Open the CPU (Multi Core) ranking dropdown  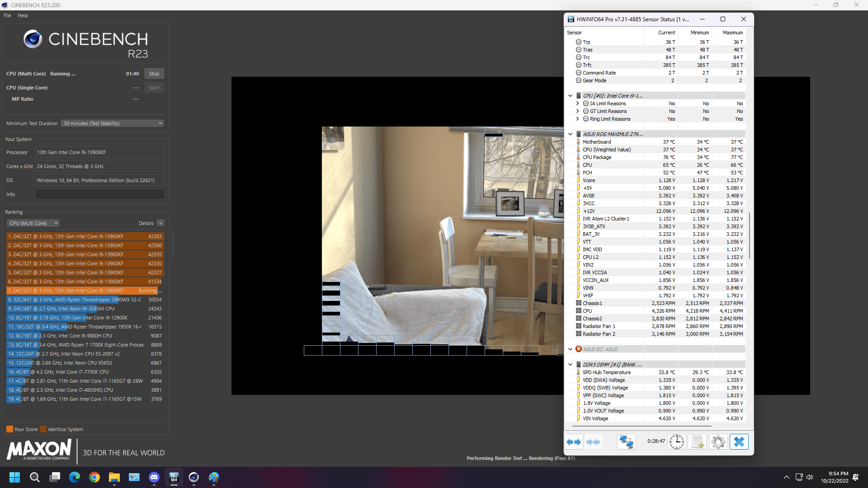[x=33, y=223]
